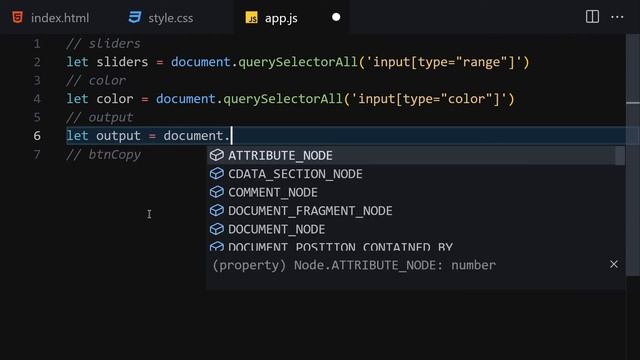The height and width of the screenshot is (360, 640).
Task: Click the '// output' comment
Action: [x=100, y=117]
